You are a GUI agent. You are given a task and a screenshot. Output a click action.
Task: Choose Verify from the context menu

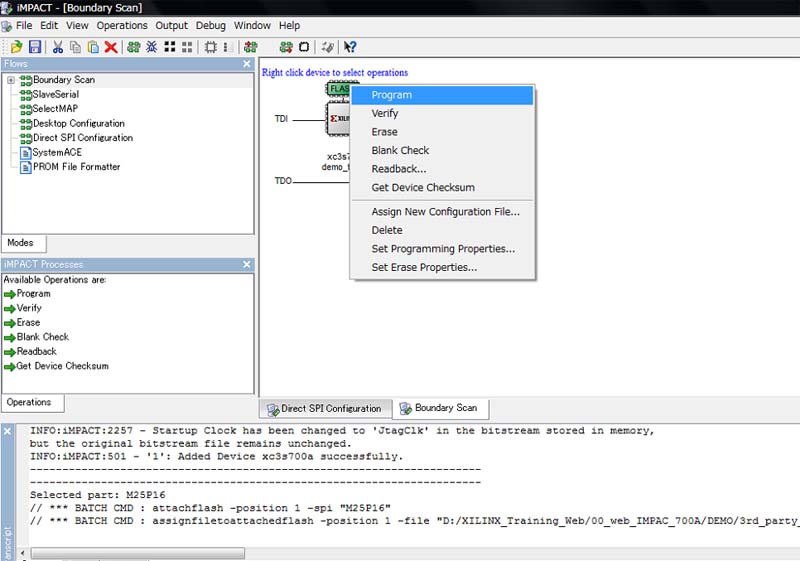tap(442, 114)
